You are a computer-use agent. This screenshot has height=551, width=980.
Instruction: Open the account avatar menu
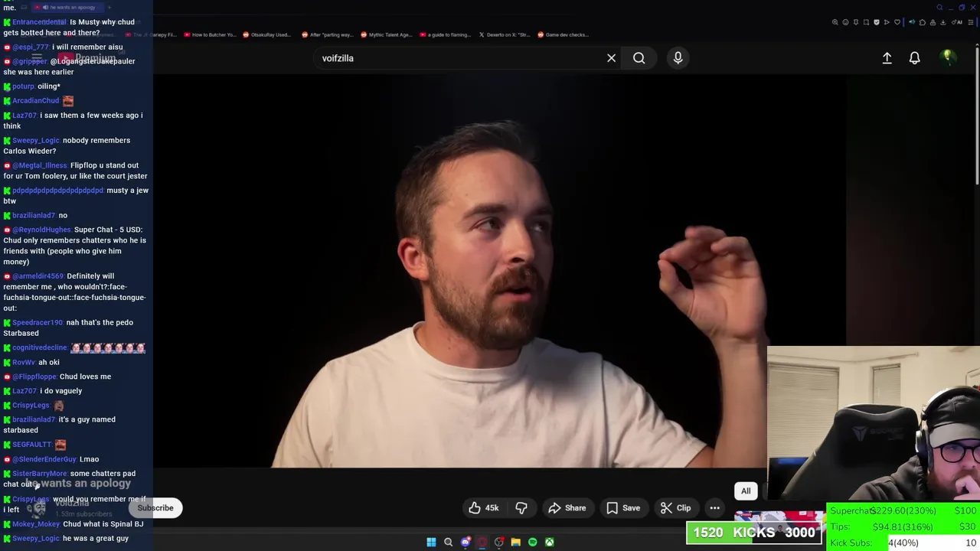click(947, 57)
